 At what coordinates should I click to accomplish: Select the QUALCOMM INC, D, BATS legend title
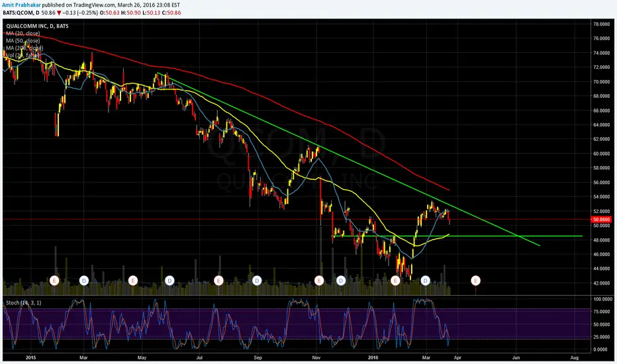click(x=37, y=26)
